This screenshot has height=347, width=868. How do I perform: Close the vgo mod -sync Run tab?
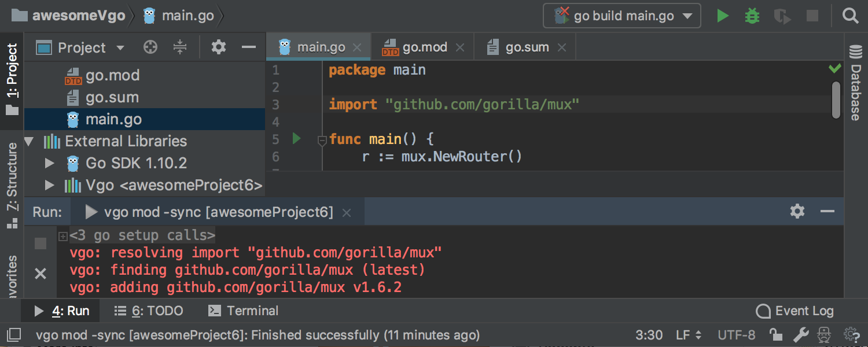[347, 213]
